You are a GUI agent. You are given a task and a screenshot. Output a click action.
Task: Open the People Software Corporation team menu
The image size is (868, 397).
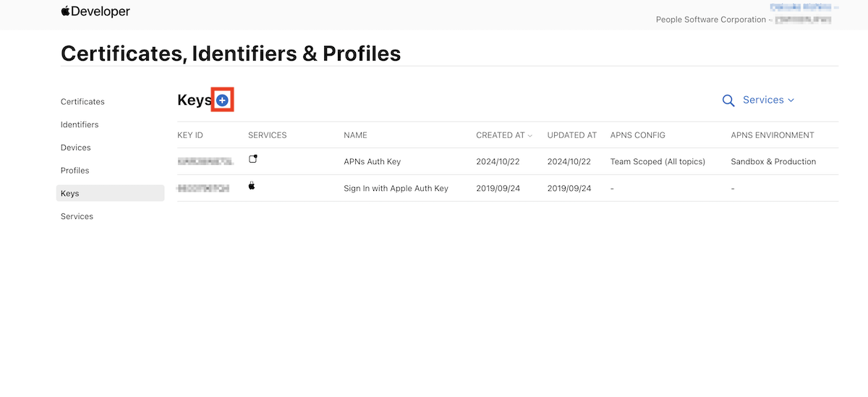coord(744,20)
